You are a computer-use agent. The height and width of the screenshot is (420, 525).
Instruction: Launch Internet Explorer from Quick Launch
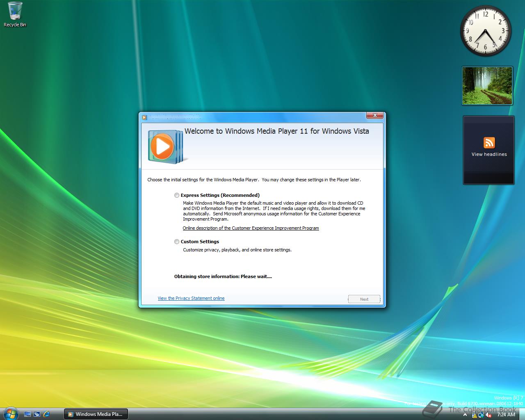(x=46, y=414)
